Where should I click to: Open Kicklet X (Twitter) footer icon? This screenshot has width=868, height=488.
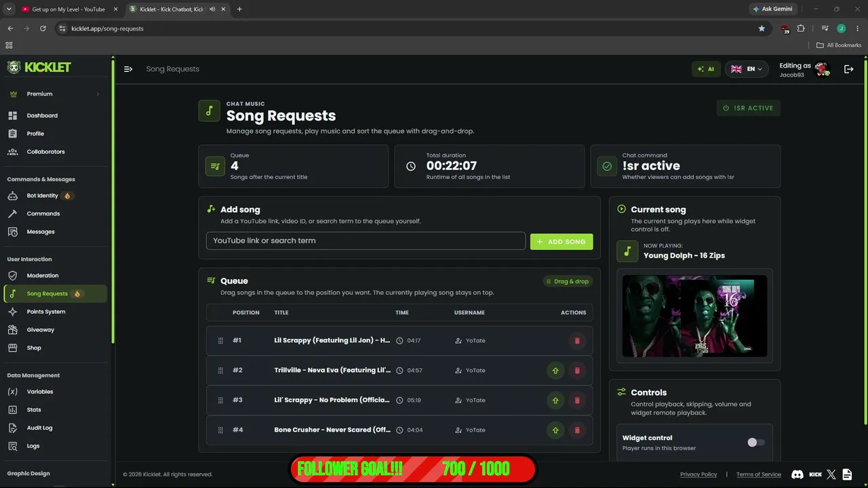coord(831,474)
